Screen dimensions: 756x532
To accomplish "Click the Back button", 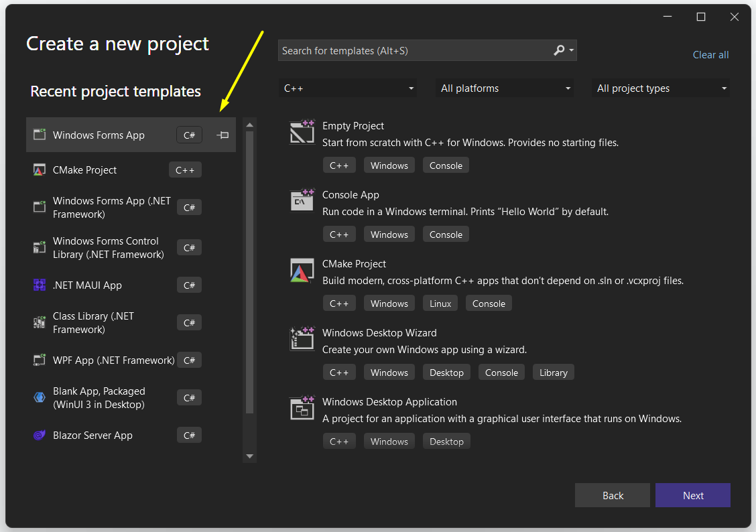I will (613, 495).
